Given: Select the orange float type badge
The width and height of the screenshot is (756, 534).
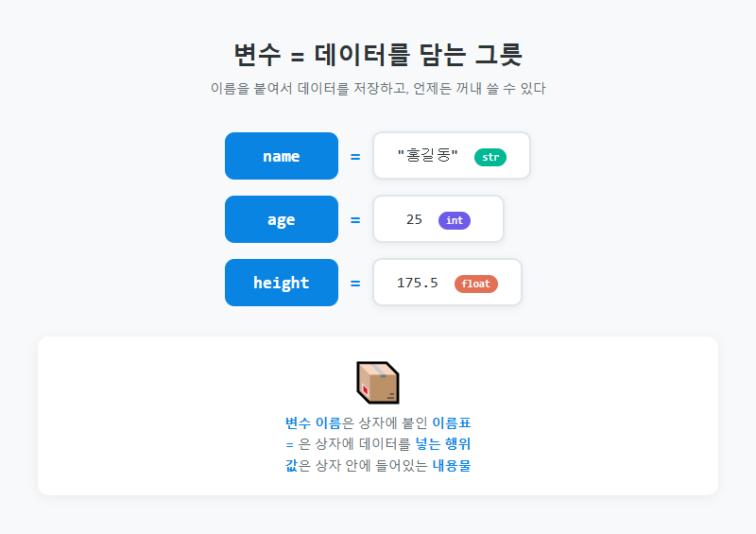Looking at the screenshot, I should (x=476, y=284).
